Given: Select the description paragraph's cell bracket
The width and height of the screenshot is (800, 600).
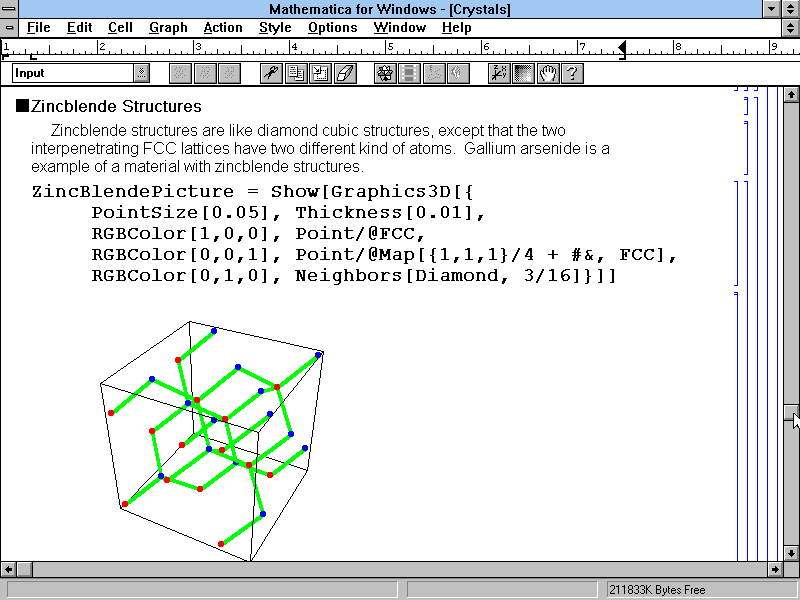Looking at the screenshot, I should 746,148.
